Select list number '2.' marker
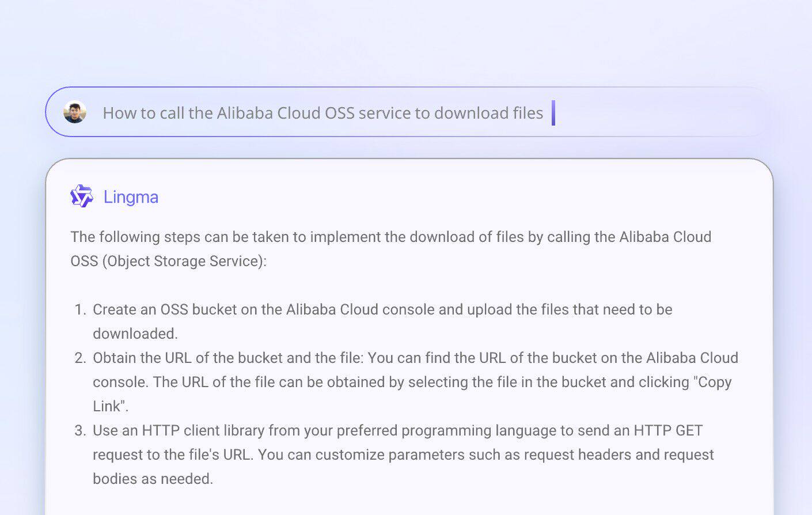The image size is (812, 515). (80, 358)
